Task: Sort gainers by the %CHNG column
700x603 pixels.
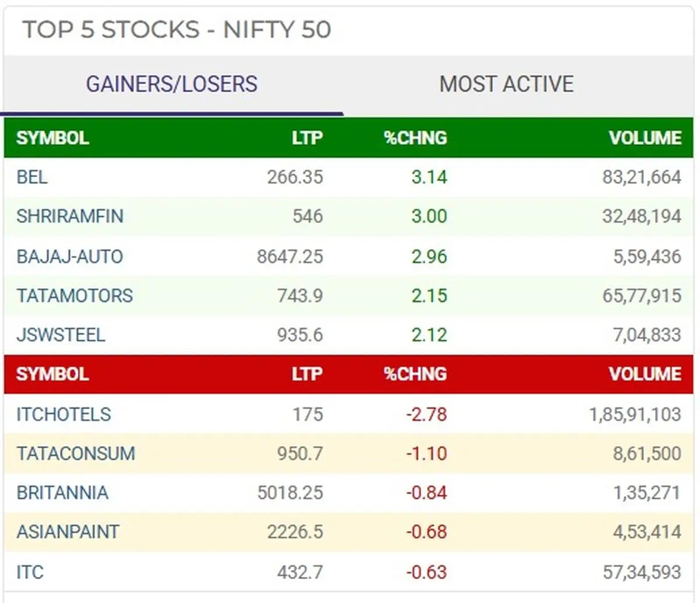Action: click(415, 139)
